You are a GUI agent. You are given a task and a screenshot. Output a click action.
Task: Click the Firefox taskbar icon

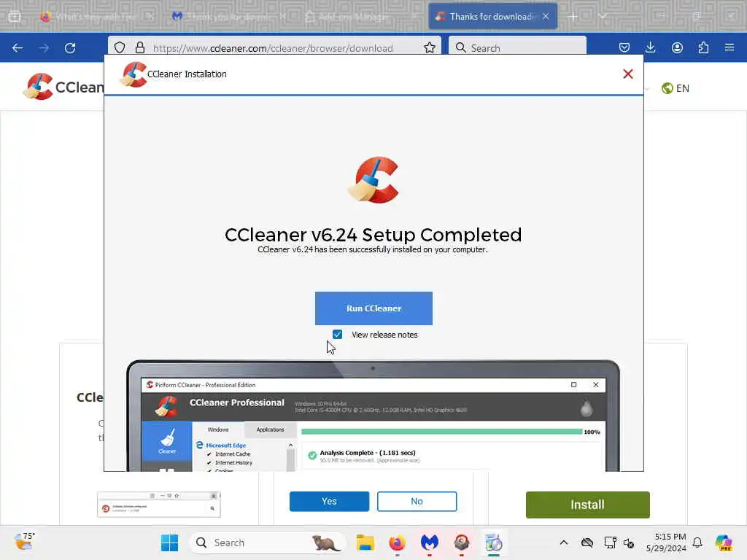pyautogui.click(x=397, y=542)
